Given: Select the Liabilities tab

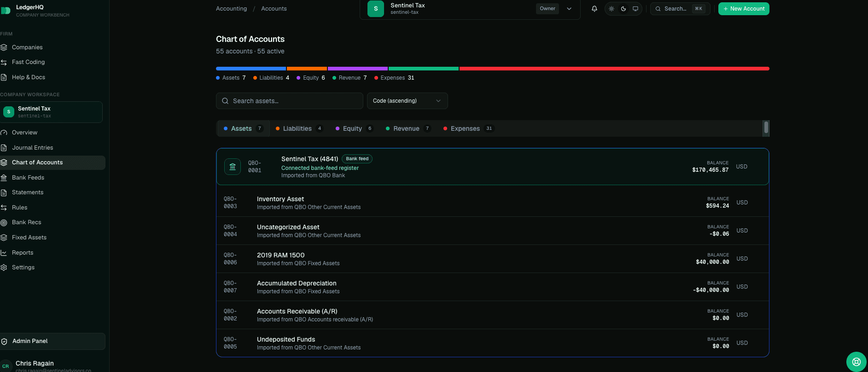Looking at the screenshot, I should pyautogui.click(x=299, y=128).
